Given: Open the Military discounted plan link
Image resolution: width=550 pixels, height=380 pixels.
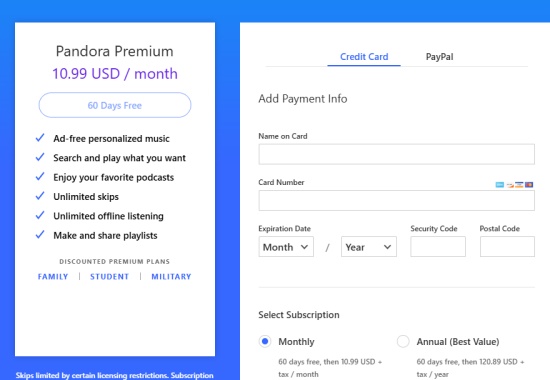Looking at the screenshot, I should (171, 276).
